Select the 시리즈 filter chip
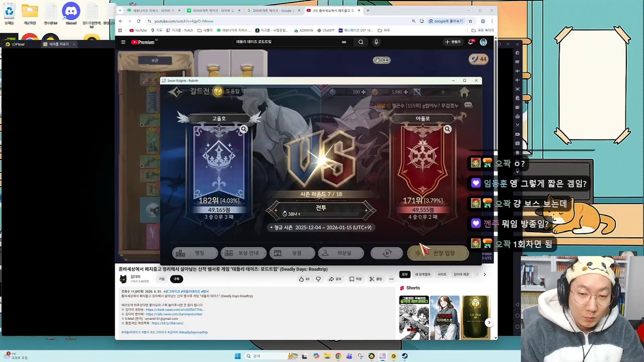This screenshot has height=362, width=644. click(442, 275)
